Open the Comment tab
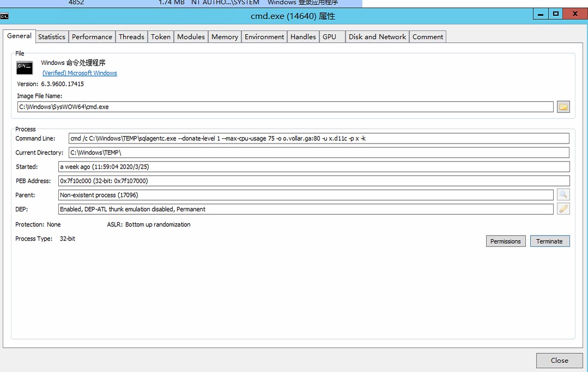Viewport: 588px width, 372px height. tap(427, 37)
